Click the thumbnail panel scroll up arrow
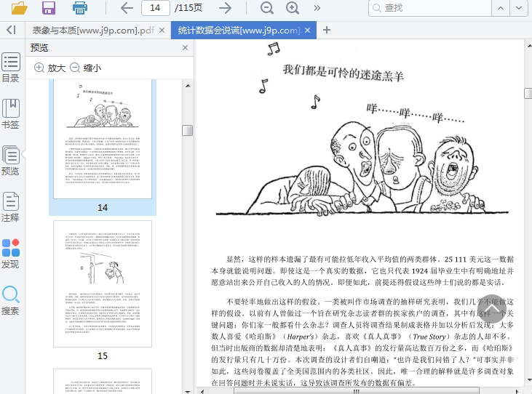The height and width of the screenshot is (394, 532). click(x=188, y=86)
